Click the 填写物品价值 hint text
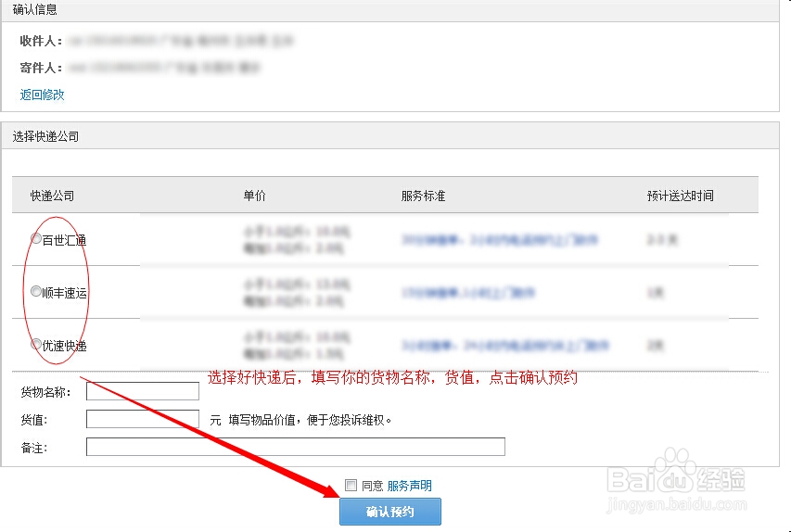Viewport: 791px width, 532px height. (x=310, y=420)
